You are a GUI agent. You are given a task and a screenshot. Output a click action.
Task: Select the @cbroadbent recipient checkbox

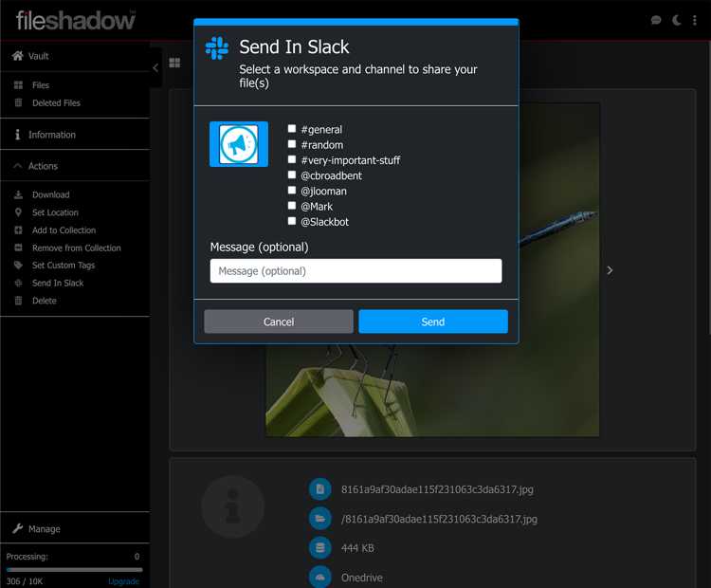click(x=292, y=175)
